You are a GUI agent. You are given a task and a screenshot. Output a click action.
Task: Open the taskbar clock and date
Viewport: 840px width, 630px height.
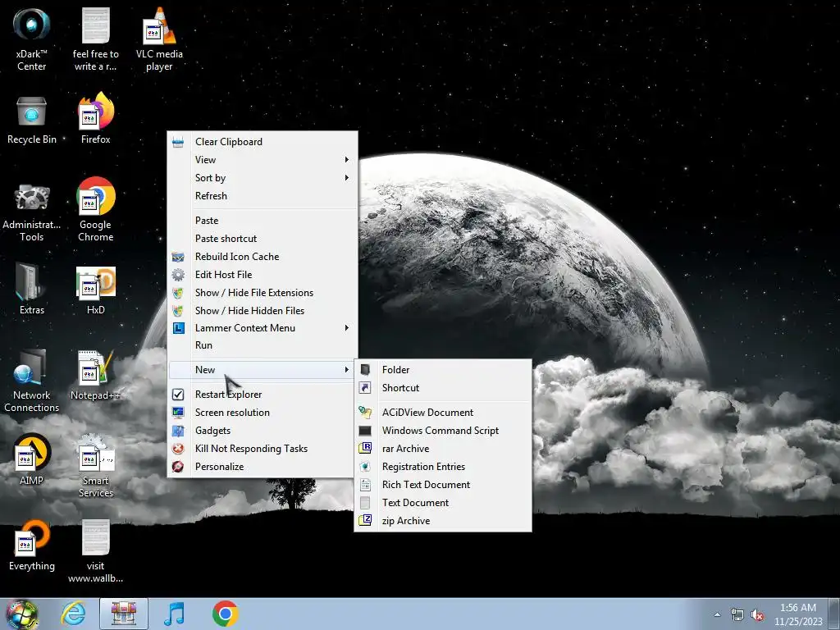pos(798,614)
